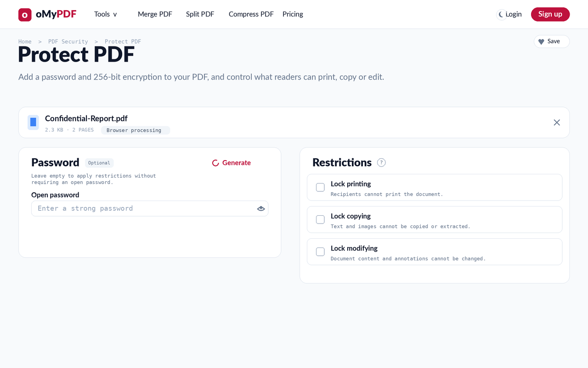The image size is (588, 368).
Task: Click the Restrictions heading
Action: click(x=342, y=162)
